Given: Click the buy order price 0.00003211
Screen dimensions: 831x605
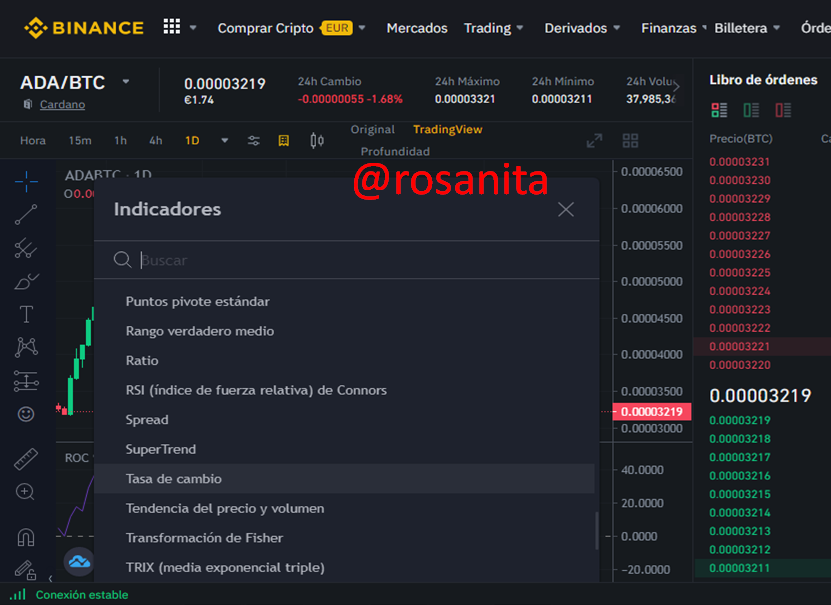Looking at the screenshot, I should click(739, 568).
